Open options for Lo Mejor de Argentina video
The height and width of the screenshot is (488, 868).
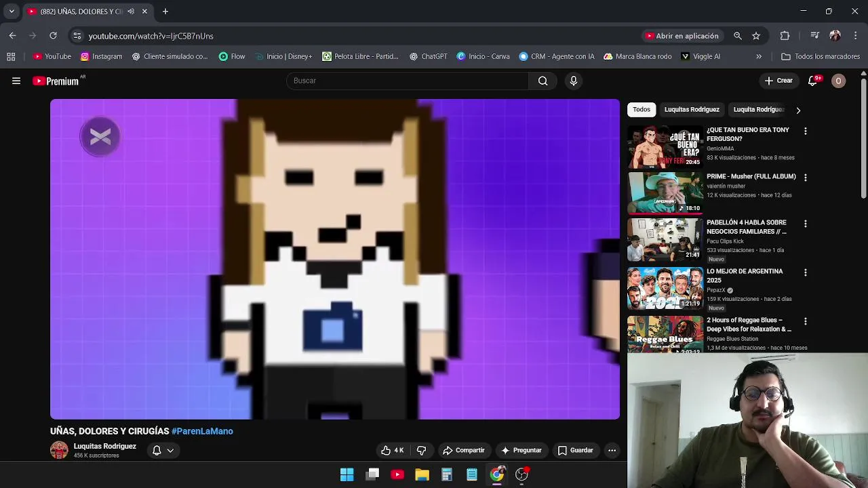click(805, 272)
